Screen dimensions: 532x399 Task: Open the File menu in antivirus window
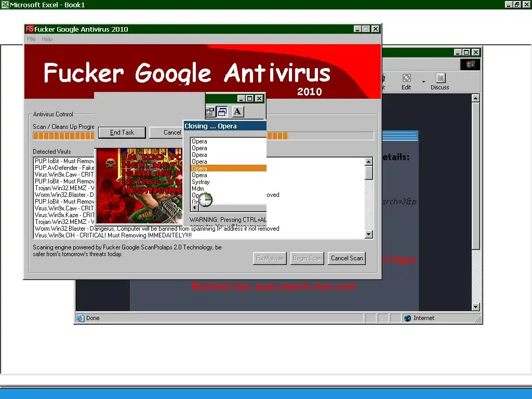(31, 39)
